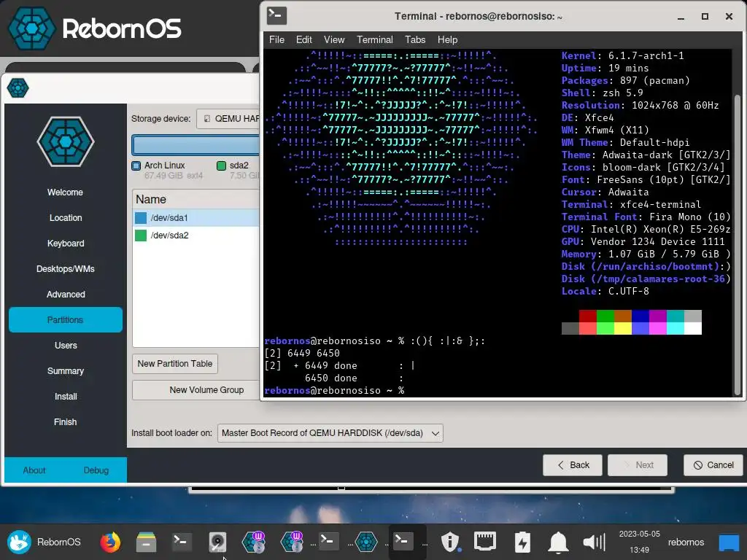
Task: Click the Back button in installer
Action: [573, 464]
